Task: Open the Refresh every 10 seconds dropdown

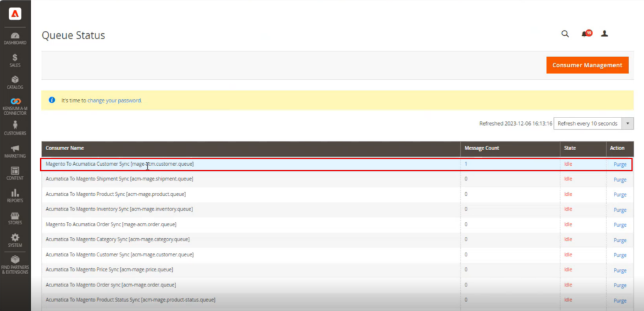Action: pyautogui.click(x=594, y=124)
